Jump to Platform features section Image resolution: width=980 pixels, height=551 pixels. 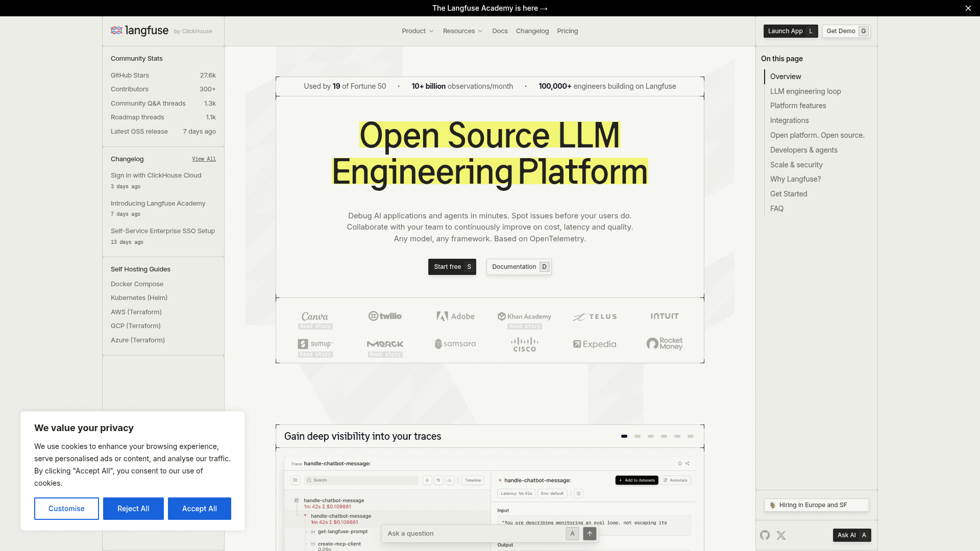(798, 106)
